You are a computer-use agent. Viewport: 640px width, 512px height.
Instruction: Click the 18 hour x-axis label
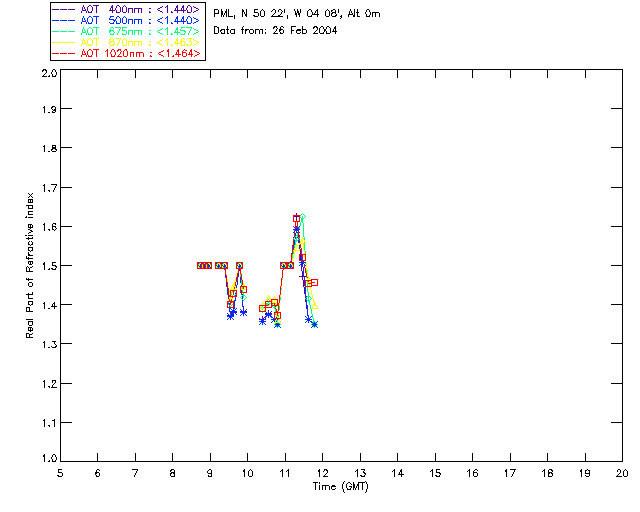pyautogui.click(x=547, y=473)
